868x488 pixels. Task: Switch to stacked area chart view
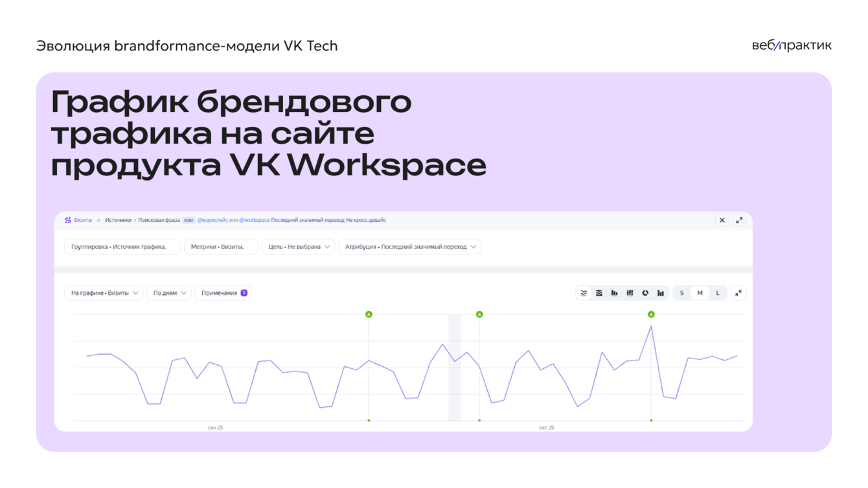(x=599, y=293)
